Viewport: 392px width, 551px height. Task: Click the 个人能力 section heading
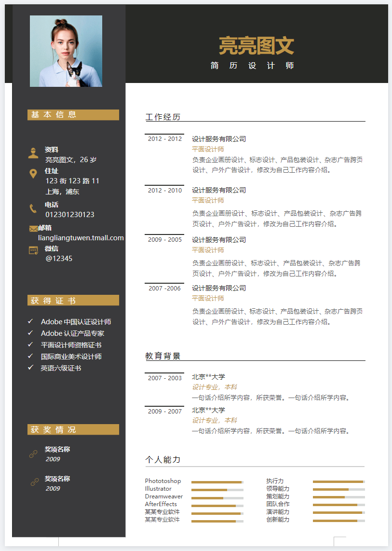pos(163,460)
